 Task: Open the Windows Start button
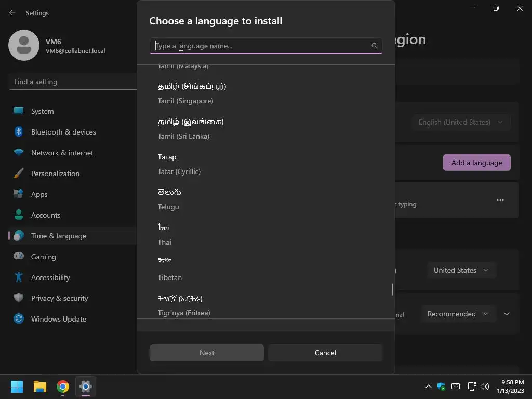pos(17,387)
